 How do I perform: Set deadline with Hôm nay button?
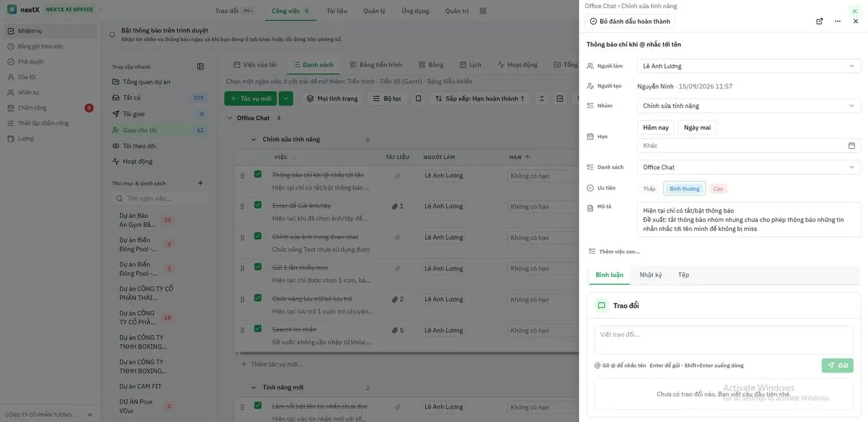point(656,128)
